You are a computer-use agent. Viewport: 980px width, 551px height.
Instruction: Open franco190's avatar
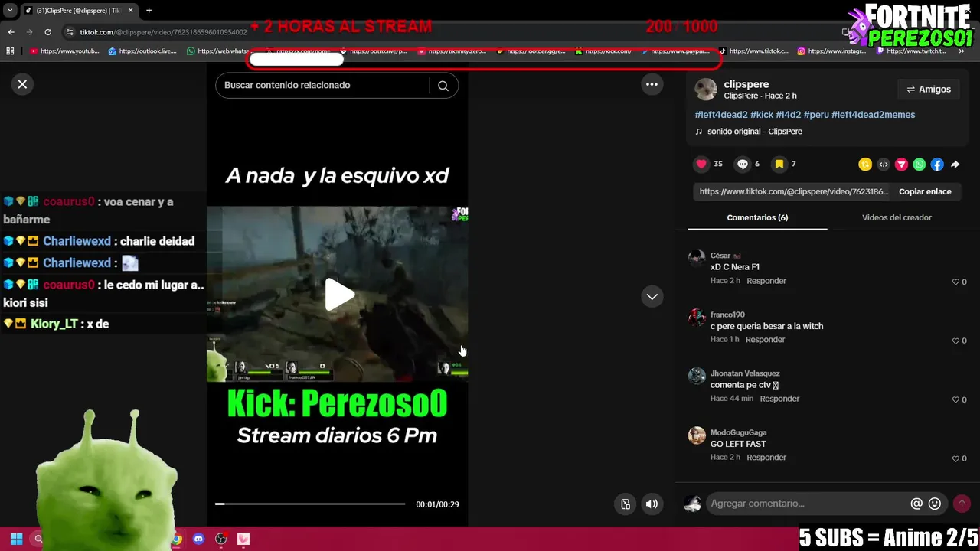click(697, 317)
